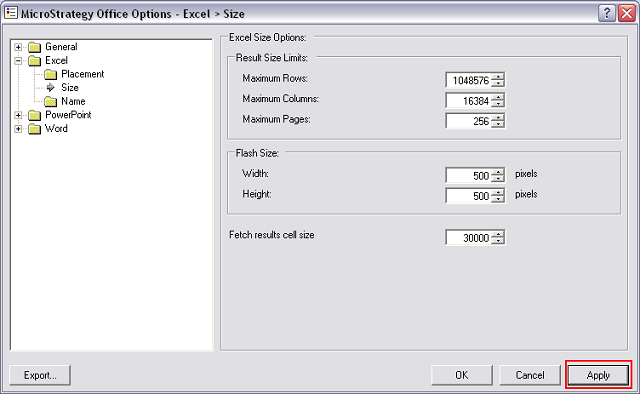Click the Placement folder icon
Viewport: 640px width, 394px height.
pyautogui.click(x=51, y=74)
